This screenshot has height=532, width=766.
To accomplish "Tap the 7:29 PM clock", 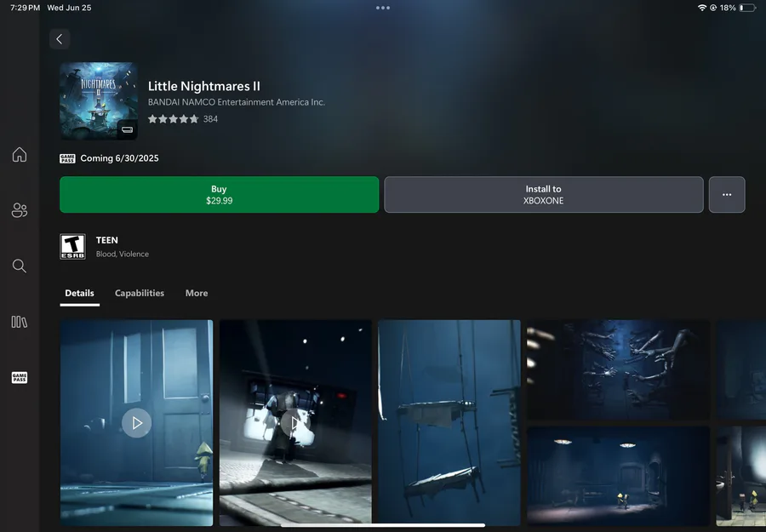I will pos(25,8).
